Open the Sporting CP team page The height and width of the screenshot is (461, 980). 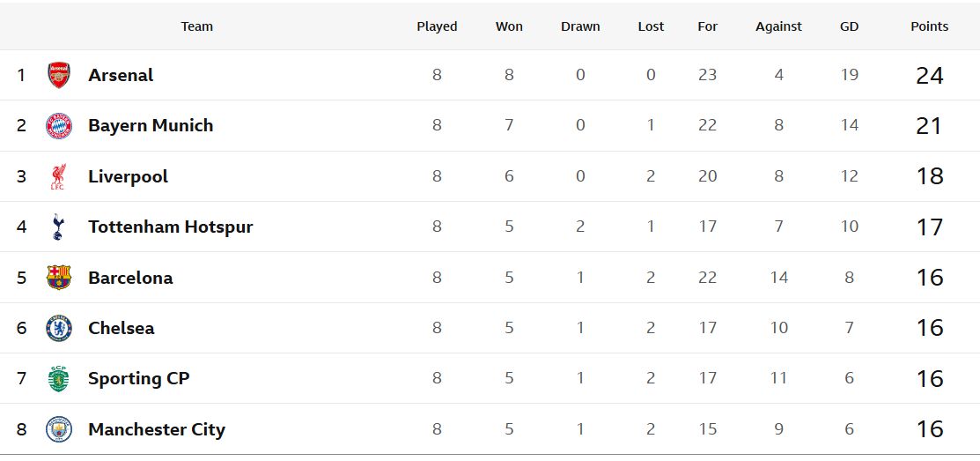pyautogui.click(x=139, y=379)
